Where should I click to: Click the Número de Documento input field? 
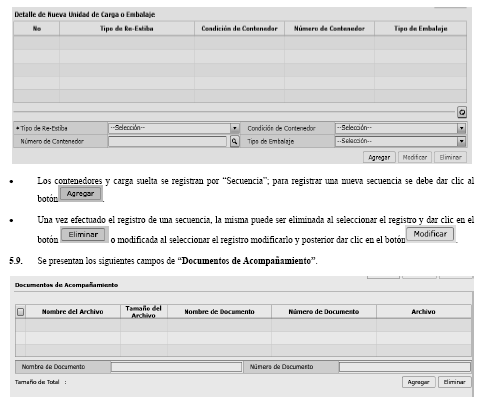pyautogui.click(x=405, y=367)
